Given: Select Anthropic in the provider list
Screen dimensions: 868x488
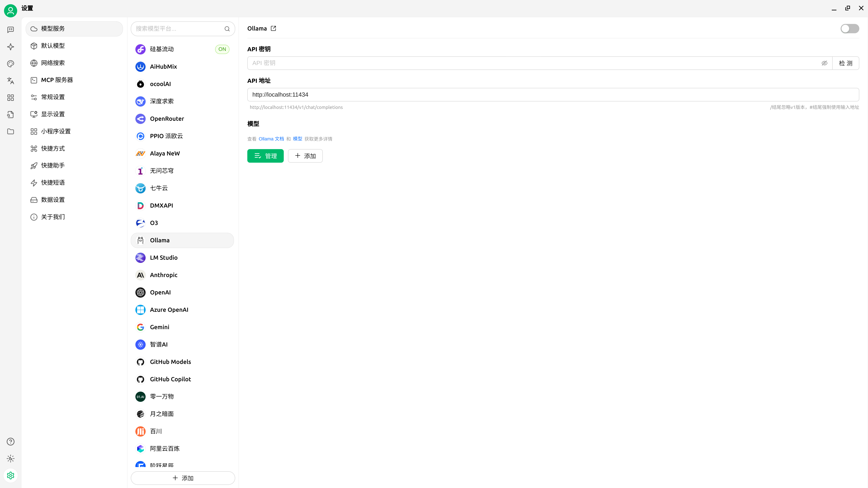Looking at the screenshot, I should pos(164,275).
